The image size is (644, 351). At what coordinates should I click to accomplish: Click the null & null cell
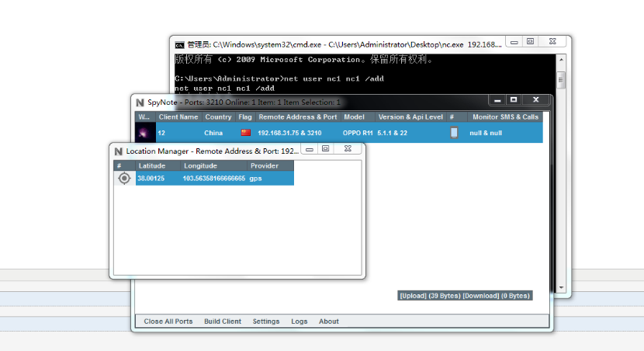pyautogui.click(x=486, y=133)
